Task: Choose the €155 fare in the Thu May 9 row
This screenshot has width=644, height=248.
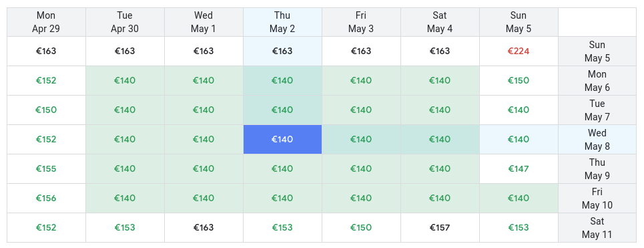Action: click(46, 168)
